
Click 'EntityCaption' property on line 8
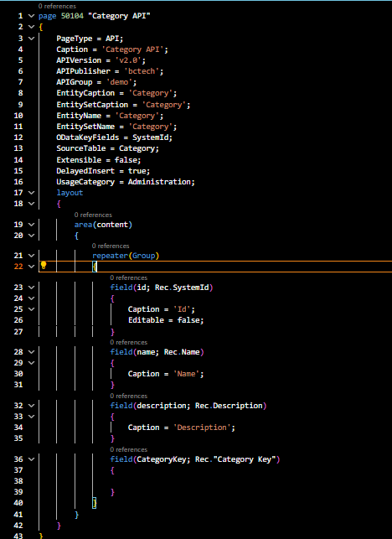tap(85, 93)
